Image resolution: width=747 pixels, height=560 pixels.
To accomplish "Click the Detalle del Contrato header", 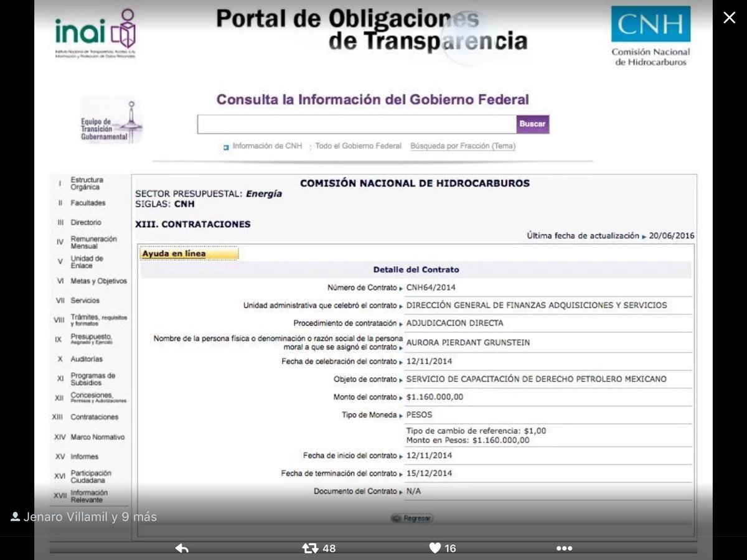I will [x=416, y=269].
